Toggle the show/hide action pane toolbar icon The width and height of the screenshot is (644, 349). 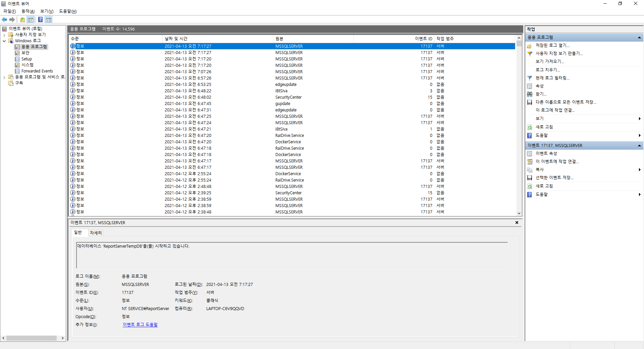[49, 20]
